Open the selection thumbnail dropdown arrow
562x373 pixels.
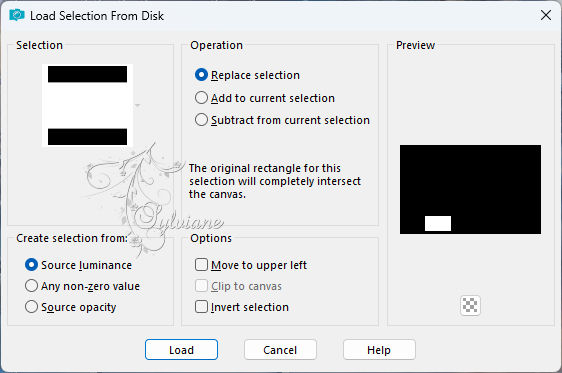pyautogui.click(x=137, y=105)
